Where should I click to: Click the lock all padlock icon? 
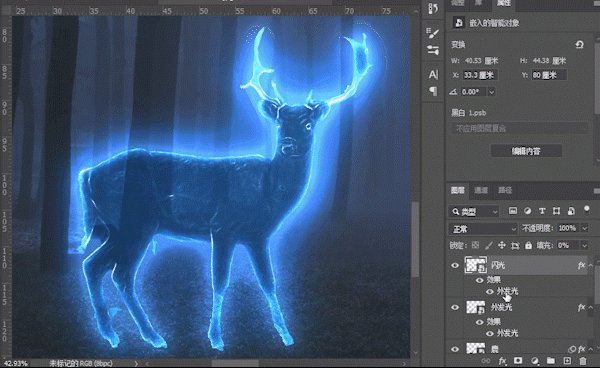coord(528,245)
